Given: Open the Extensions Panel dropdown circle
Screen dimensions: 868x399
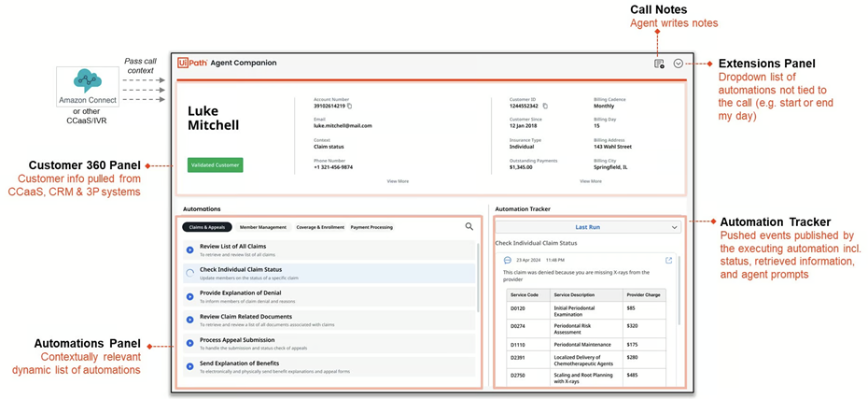Looking at the screenshot, I should coord(679,64).
